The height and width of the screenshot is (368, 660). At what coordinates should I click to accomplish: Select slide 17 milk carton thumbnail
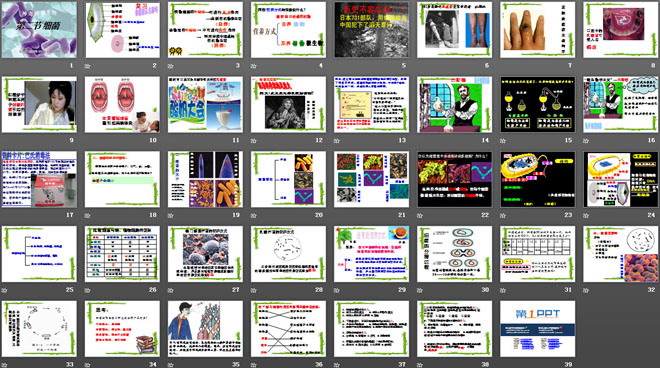(39, 179)
